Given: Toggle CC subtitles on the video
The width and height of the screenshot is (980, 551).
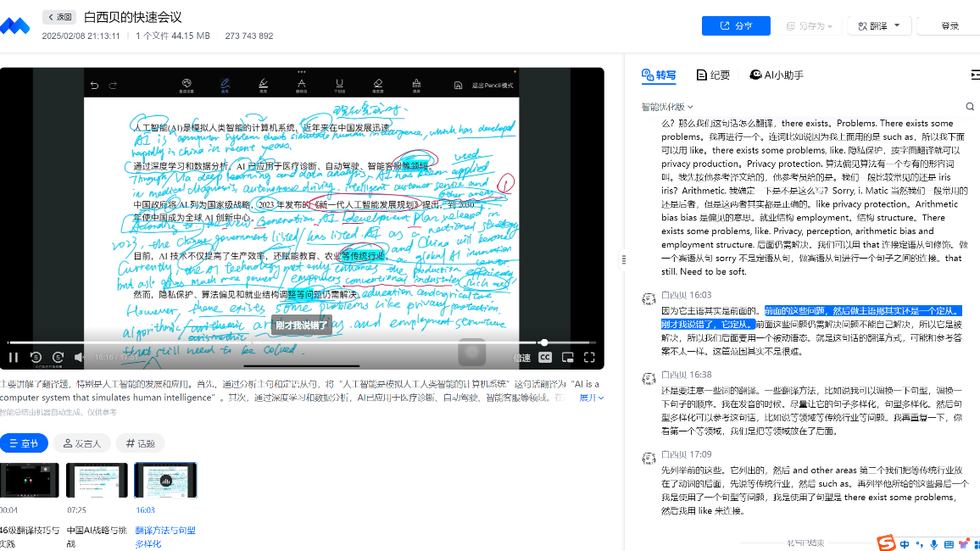Looking at the screenshot, I should point(545,358).
